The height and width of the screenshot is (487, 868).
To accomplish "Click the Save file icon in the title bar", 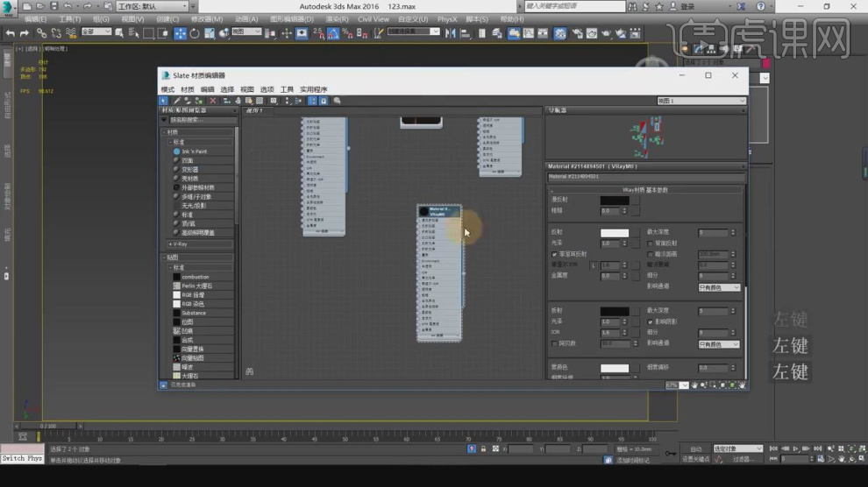I will [x=53, y=6].
